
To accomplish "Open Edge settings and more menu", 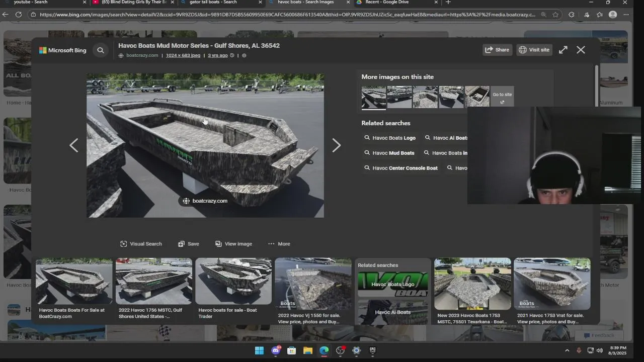I will [x=626, y=15].
